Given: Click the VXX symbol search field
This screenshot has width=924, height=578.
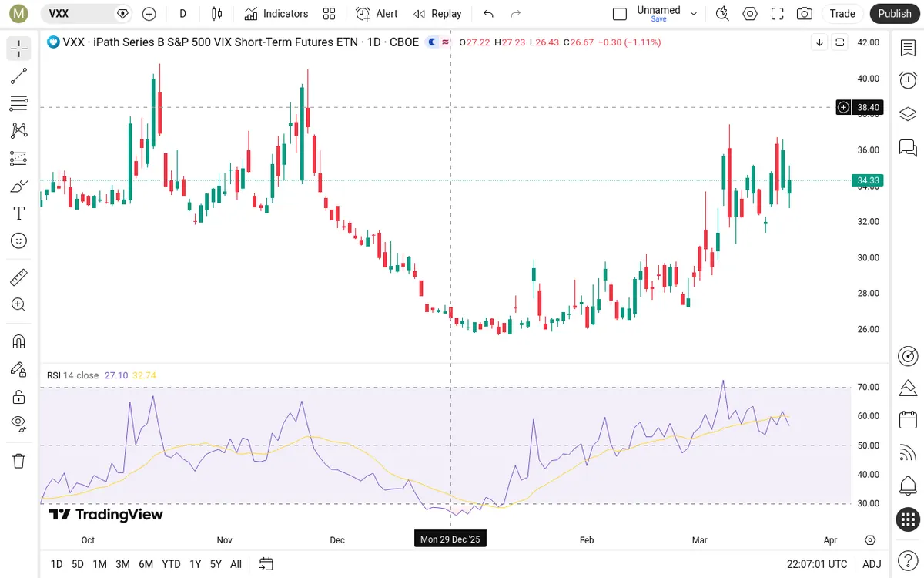Looking at the screenshot, I should (x=85, y=13).
